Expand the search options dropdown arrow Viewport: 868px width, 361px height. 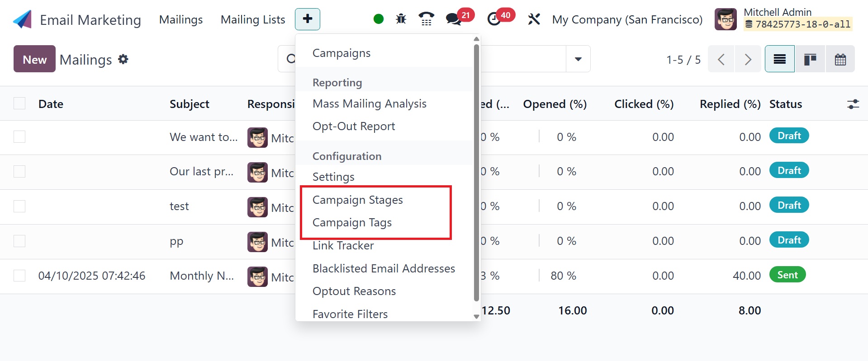(x=578, y=59)
